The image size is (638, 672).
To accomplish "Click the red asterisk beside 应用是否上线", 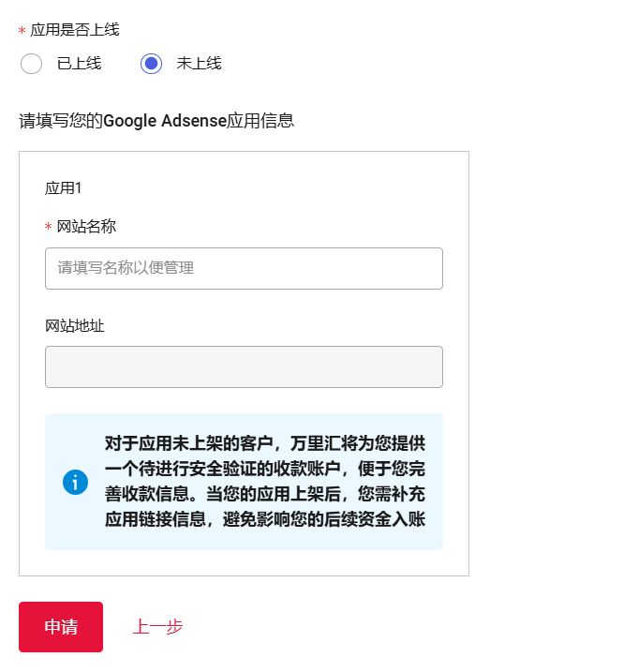I will pyautogui.click(x=22, y=32).
